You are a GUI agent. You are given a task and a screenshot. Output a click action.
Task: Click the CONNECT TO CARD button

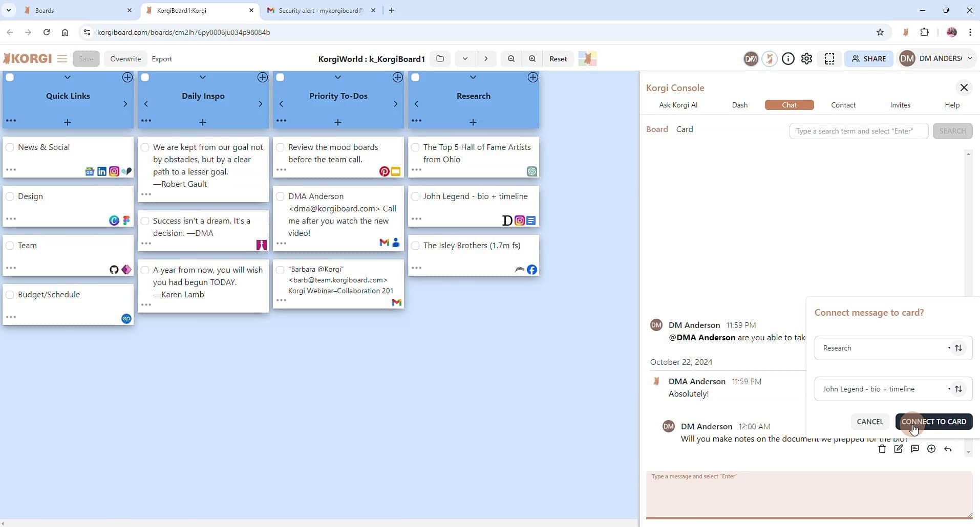[x=933, y=422]
